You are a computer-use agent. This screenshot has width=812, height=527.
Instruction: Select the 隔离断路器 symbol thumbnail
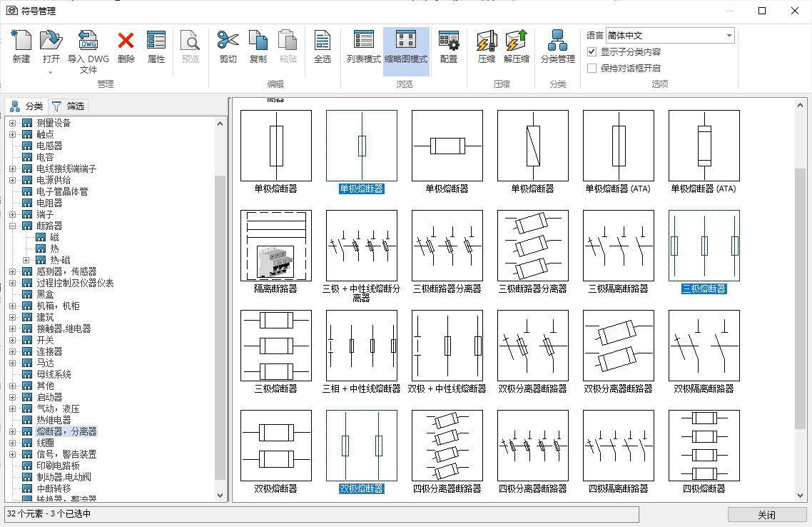(275, 246)
